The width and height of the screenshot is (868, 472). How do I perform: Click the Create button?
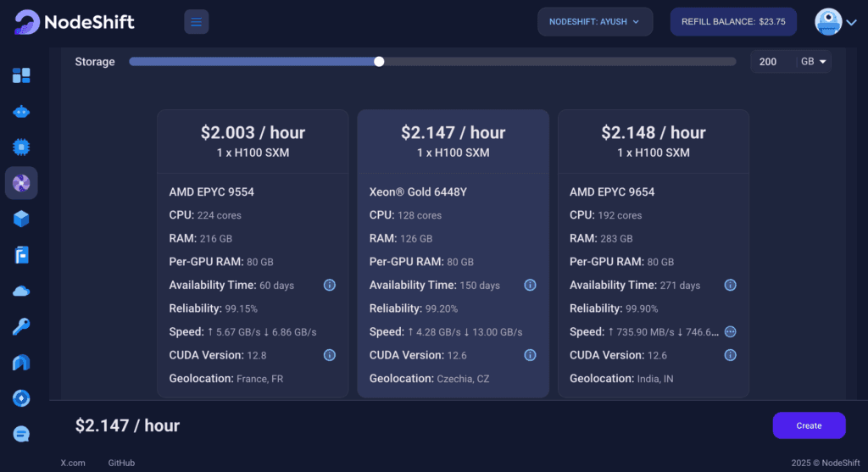[809, 425]
